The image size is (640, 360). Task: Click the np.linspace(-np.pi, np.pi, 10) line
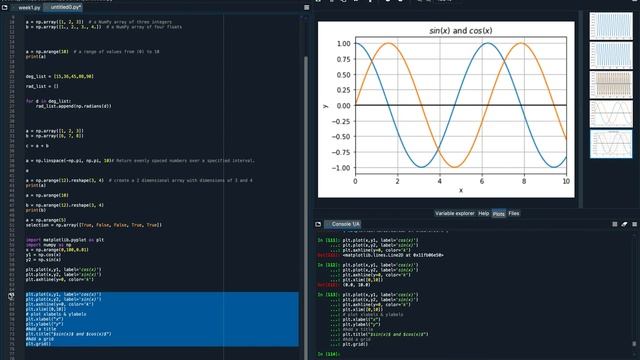click(140, 160)
